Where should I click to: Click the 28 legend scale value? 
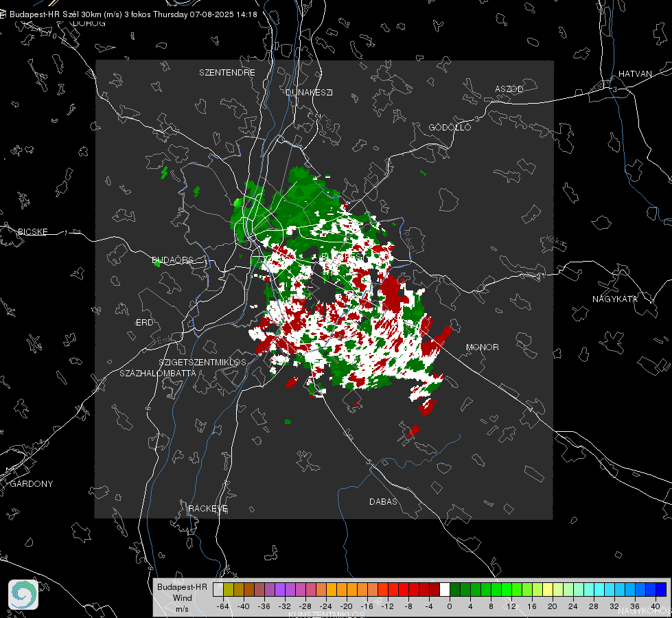tap(594, 606)
